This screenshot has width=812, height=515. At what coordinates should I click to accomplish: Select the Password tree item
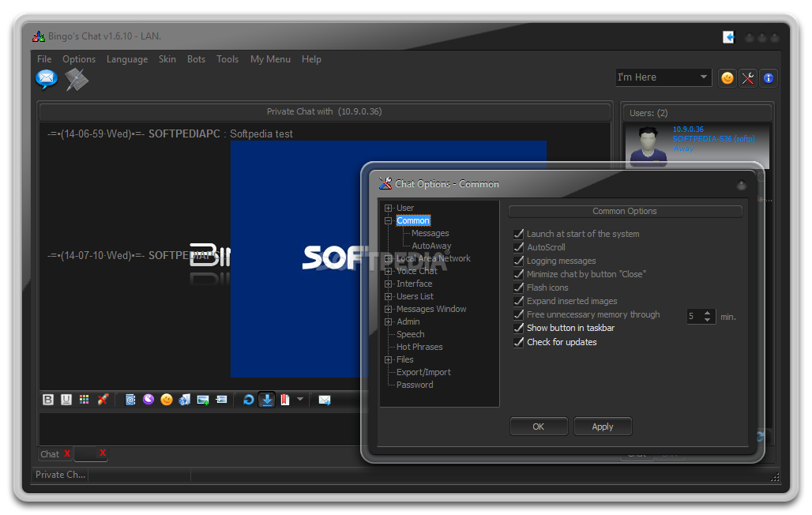pyautogui.click(x=415, y=385)
